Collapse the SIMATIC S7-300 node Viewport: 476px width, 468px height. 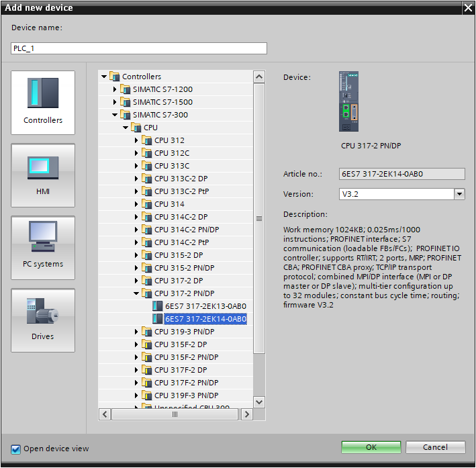115,115
